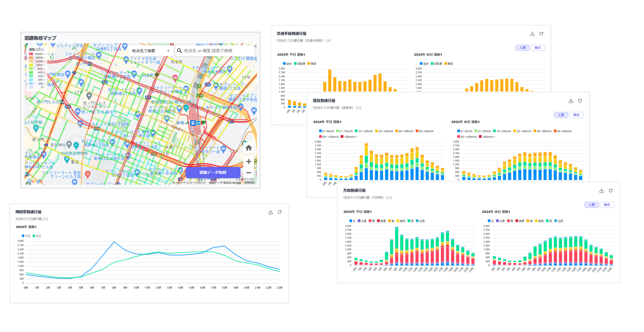Refresh the 交通手段別通行量 panel

(541, 34)
